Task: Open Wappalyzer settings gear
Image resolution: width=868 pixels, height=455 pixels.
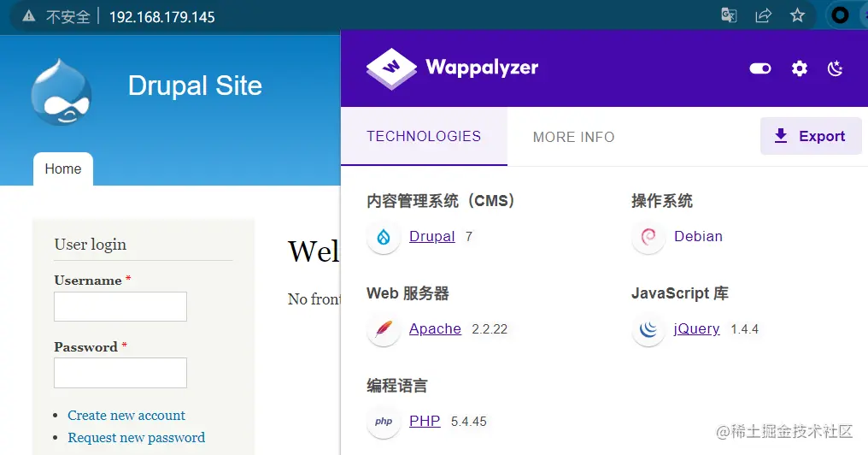Action: pos(800,68)
